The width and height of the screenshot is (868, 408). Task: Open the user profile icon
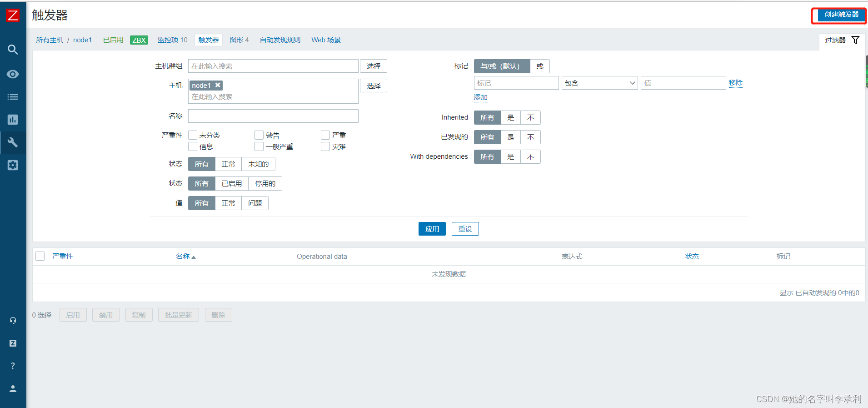[x=13, y=388]
